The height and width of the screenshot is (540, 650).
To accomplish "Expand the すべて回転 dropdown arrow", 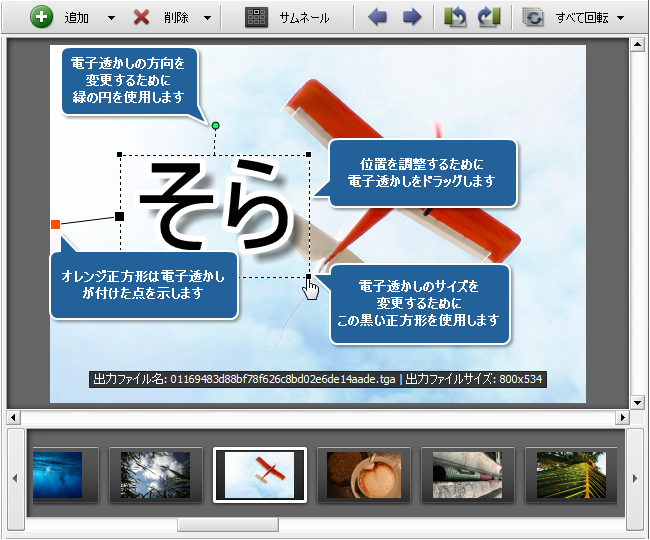I will 621,18.
